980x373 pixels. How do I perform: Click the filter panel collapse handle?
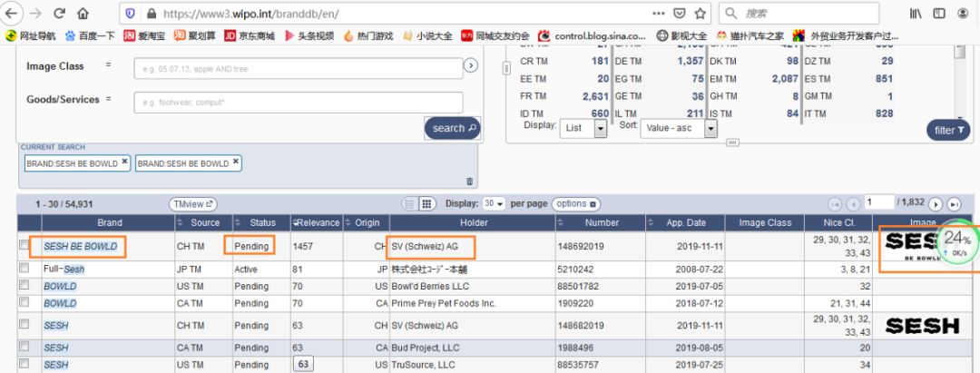[x=507, y=69]
